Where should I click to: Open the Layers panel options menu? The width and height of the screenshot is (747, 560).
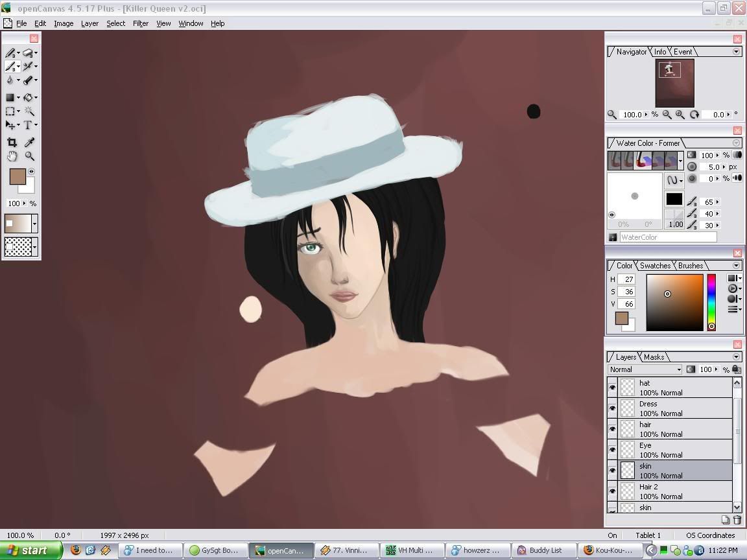pyautogui.click(x=737, y=357)
